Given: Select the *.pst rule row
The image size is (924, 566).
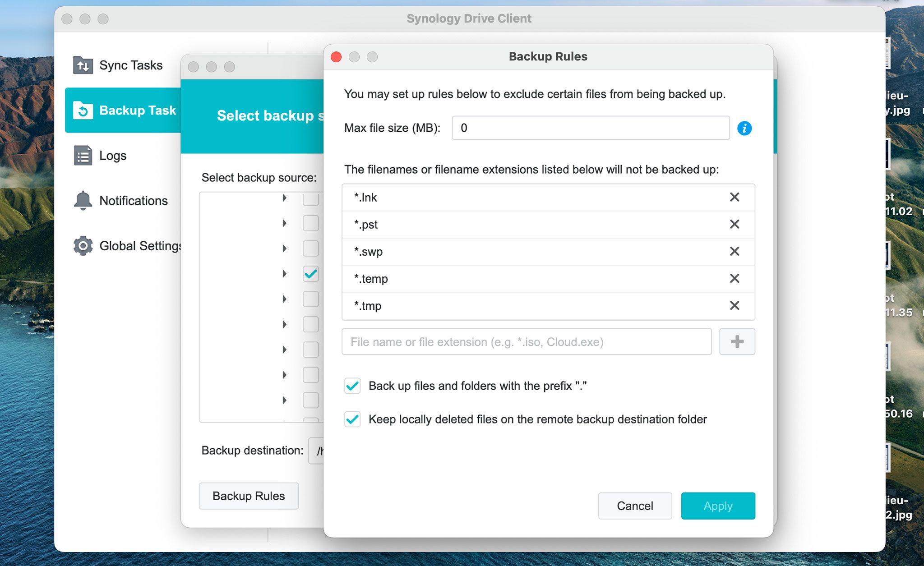Looking at the screenshot, I should (548, 224).
